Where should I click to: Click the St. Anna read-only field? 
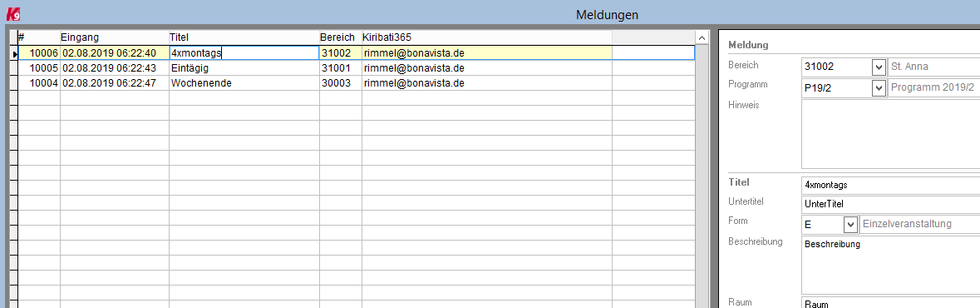coord(933,67)
